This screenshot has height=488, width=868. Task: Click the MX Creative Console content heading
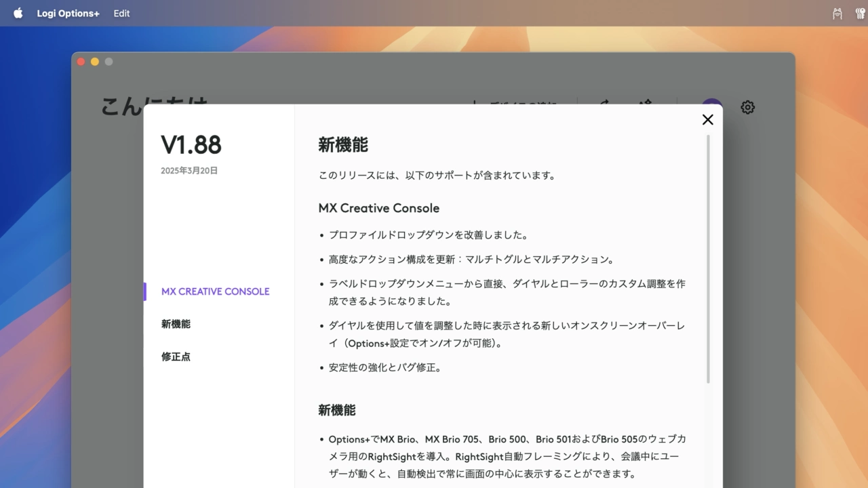click(x=378, y=208)
